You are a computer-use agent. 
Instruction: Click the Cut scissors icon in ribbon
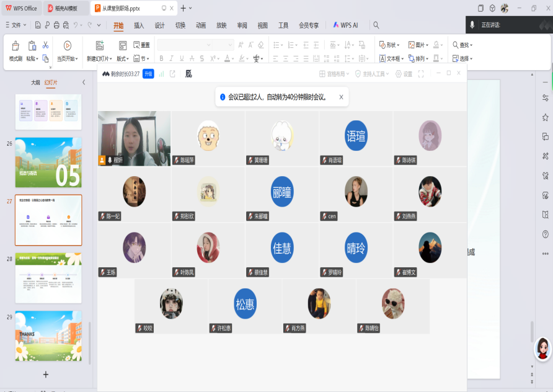click(x=45, y=45)
